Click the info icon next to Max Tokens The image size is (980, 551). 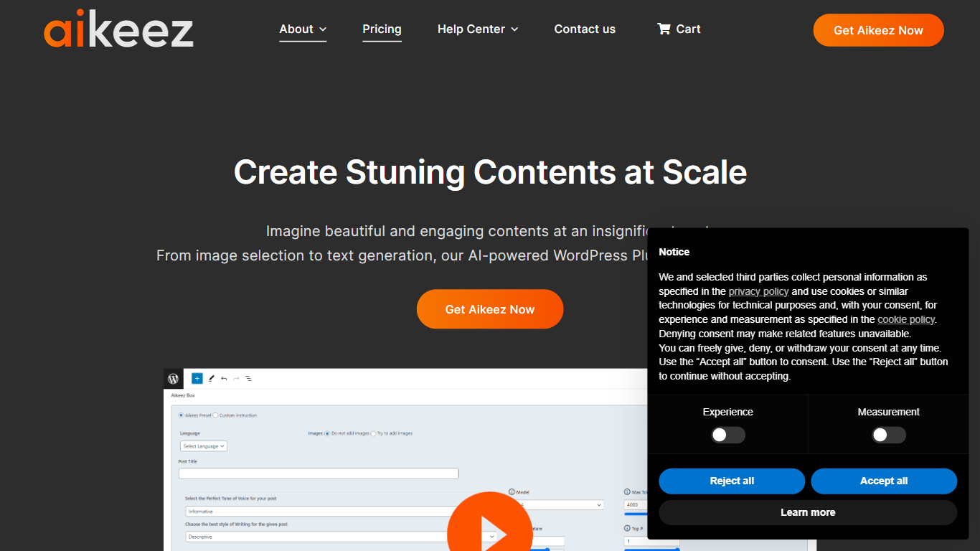[x=628, y=492]
